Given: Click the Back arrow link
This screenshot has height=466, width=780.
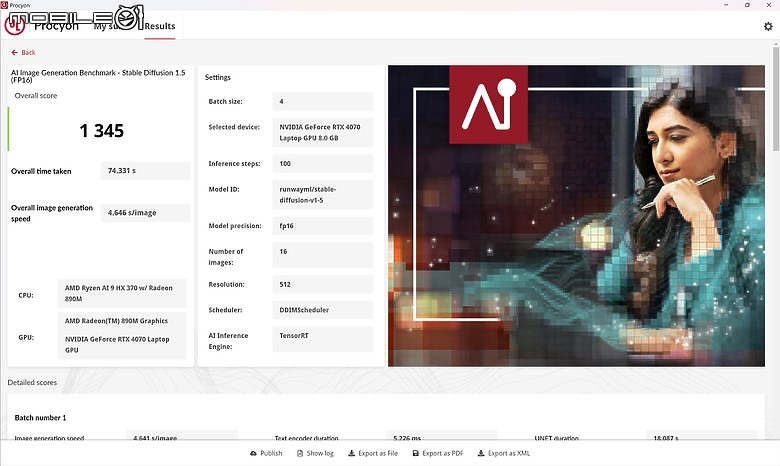Looking at the screenshot, I should (23, 52).
